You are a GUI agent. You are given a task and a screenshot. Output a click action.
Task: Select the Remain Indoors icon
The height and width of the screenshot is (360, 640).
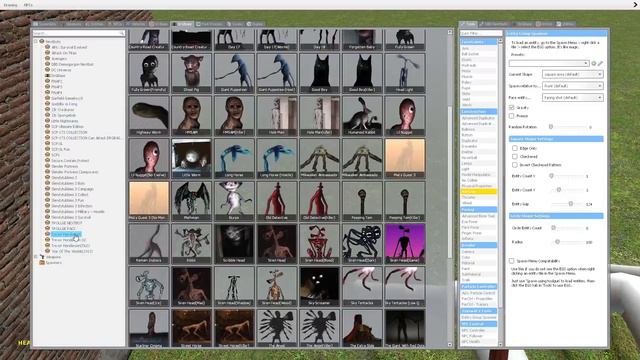149,243
